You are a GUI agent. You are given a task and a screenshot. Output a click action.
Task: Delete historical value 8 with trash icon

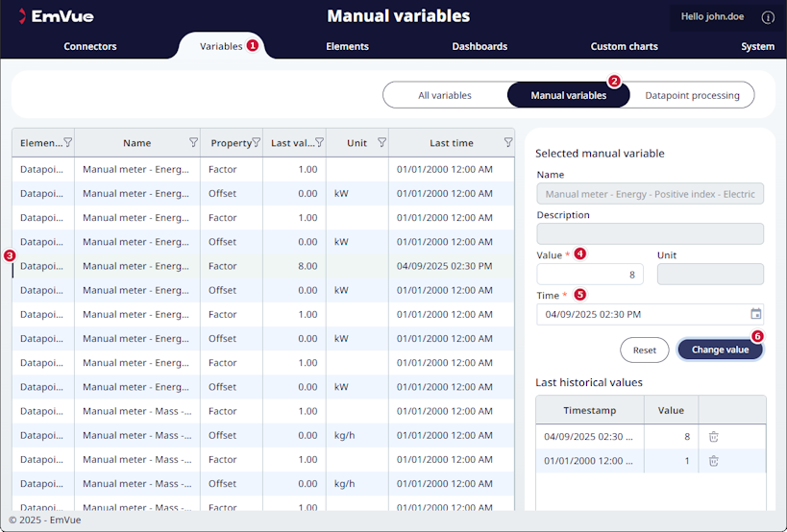click(713, 437)
